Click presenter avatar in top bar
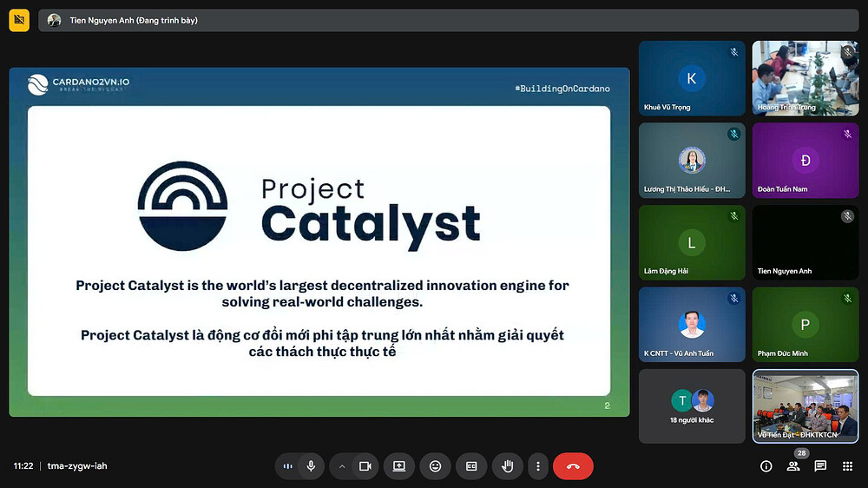Screen dimensions: 868x488 coord(54,21)
